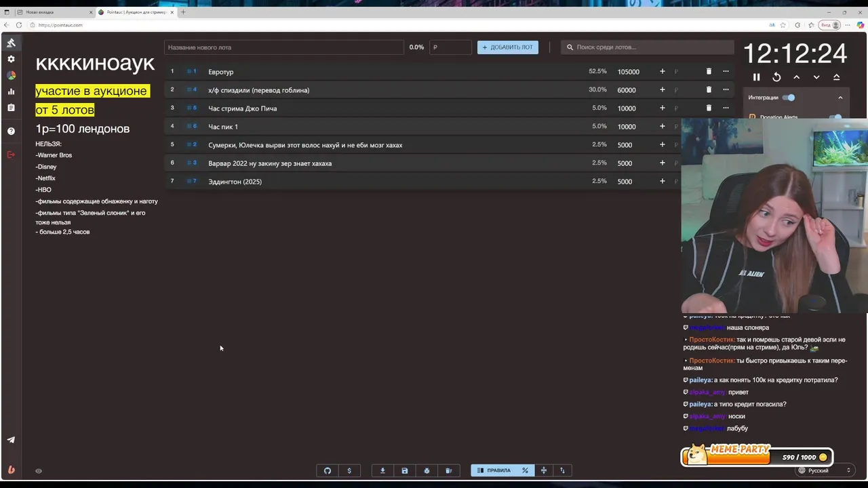
Task: Click the Варвар 2022 lot name
Action: click(270, 163)
